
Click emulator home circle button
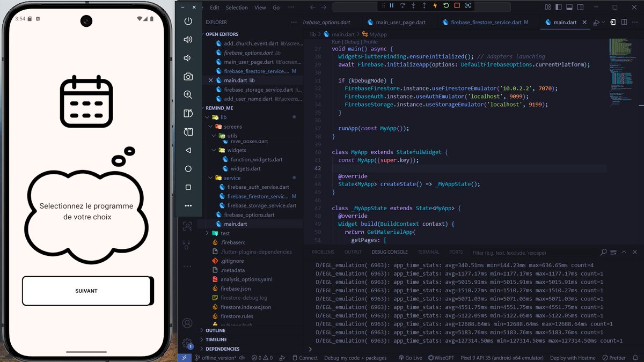tap(188, 169)
